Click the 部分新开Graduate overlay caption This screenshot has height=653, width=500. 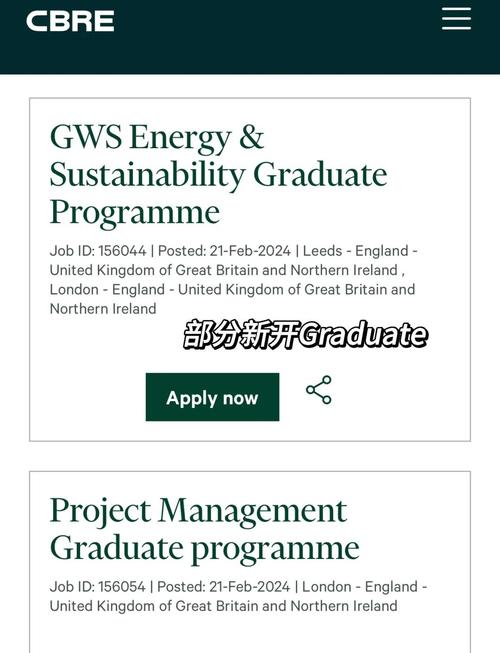305,334
